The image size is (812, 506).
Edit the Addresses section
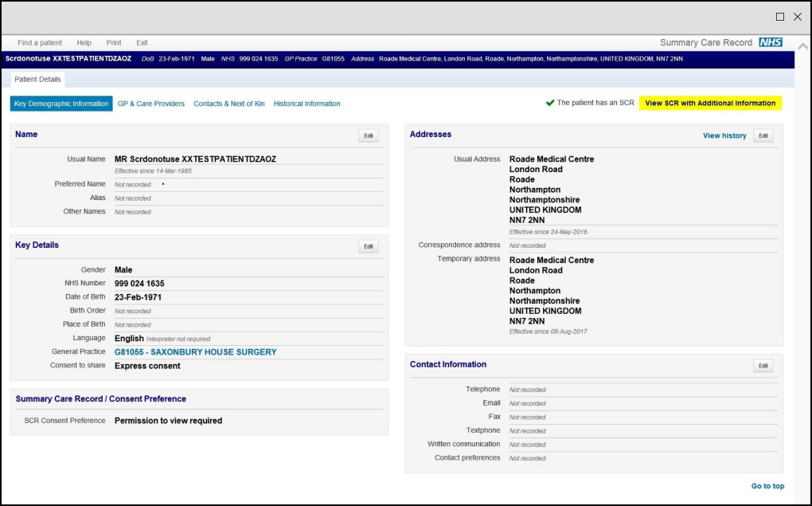pyautogui.click(x=763, y=135)
